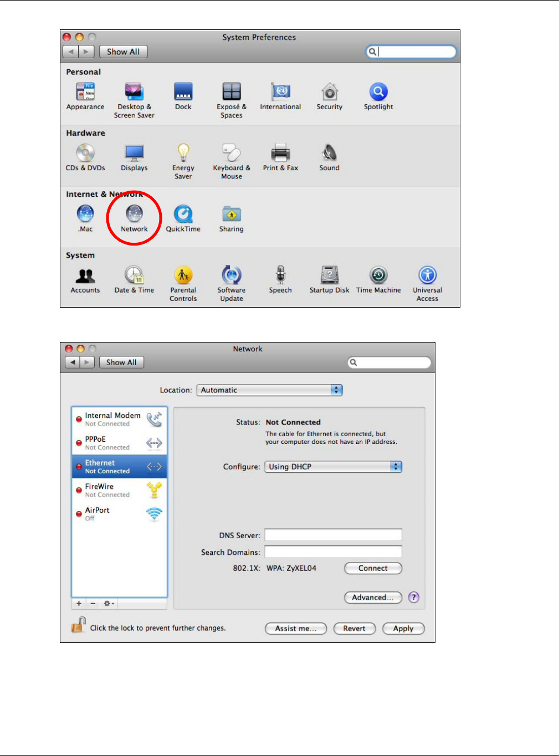The height and width of the screenshot is (756, 559).
Task: Select the Ethernet network service
Action: click(119, 467)
